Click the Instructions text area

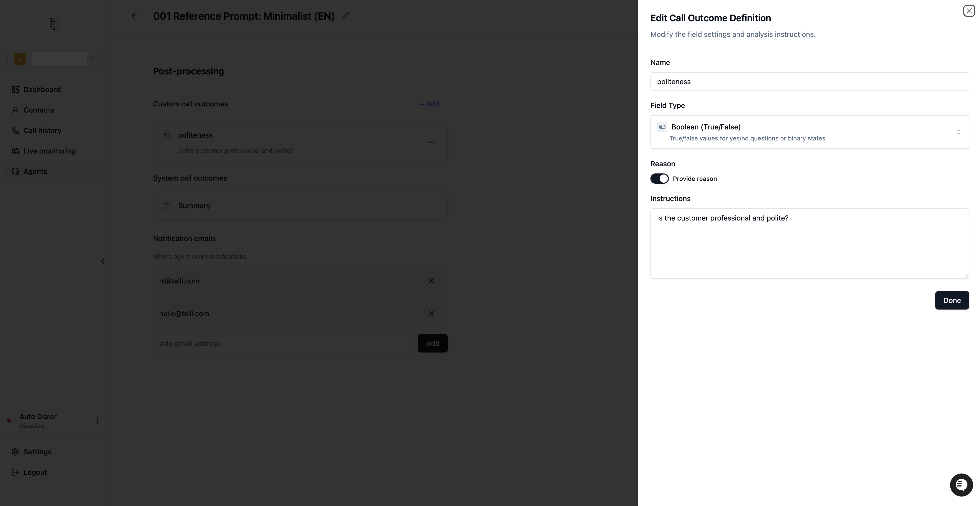click(809, 244)
